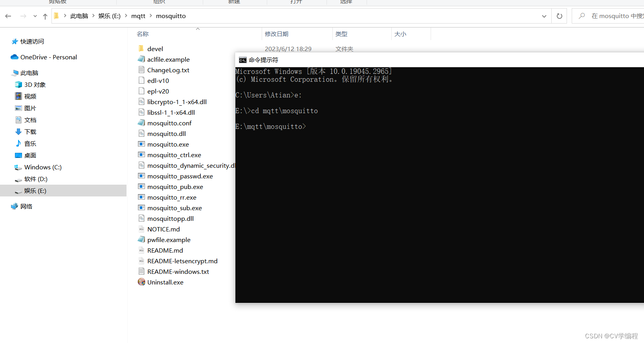Click the epl-v20 file icon
Viewport: 644px width, 343px height.
pyautogui.click(x=141, y=91)
